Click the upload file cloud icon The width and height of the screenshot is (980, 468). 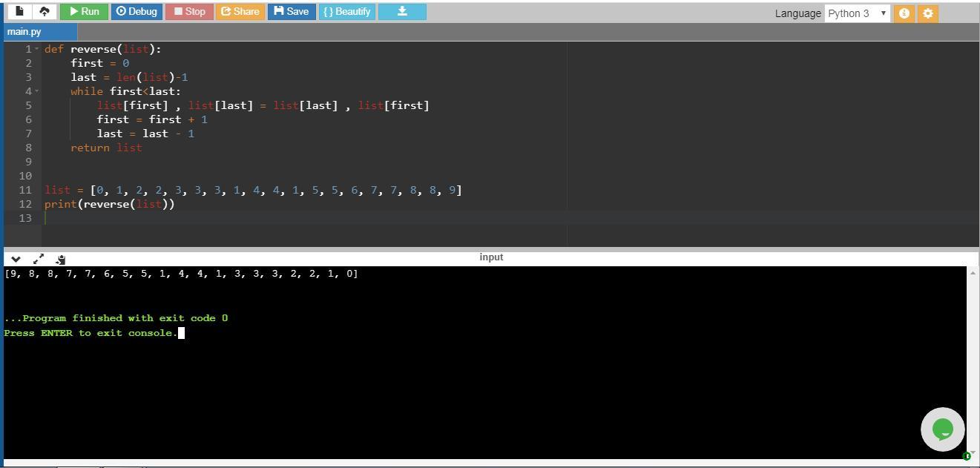point(44,12)
